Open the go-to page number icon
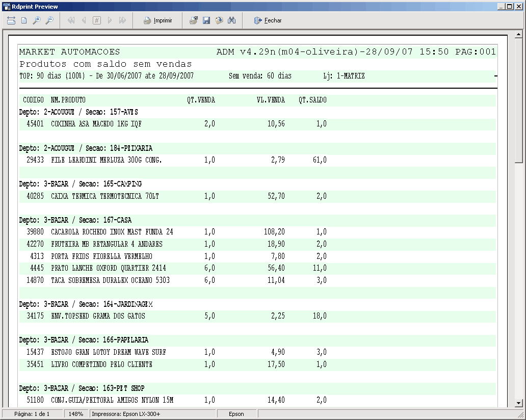This screenshot has width=526, height=420. point(97,20)
